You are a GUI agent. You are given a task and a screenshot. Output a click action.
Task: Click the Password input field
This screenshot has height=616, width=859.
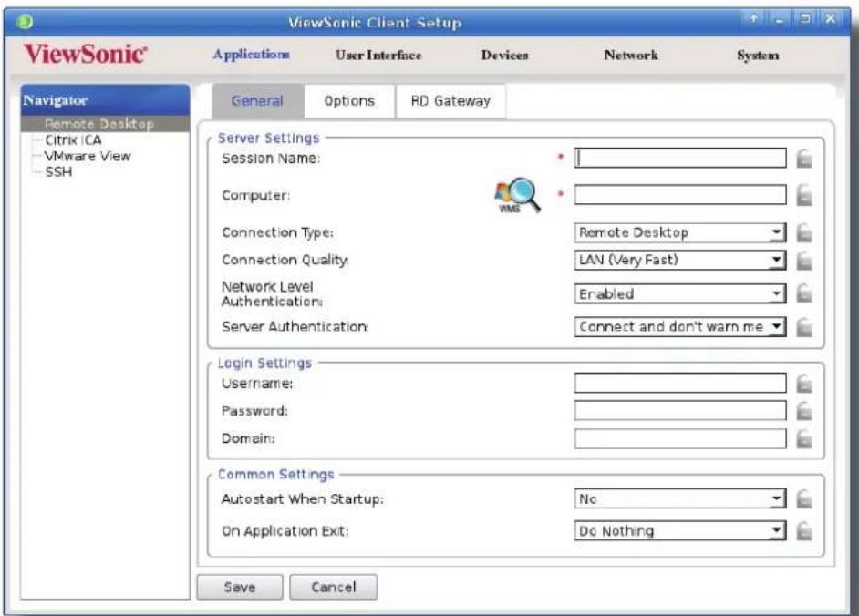point(680,411)
